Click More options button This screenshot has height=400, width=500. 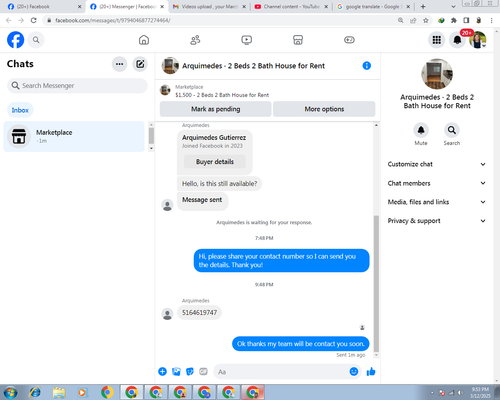coord(324,109)
